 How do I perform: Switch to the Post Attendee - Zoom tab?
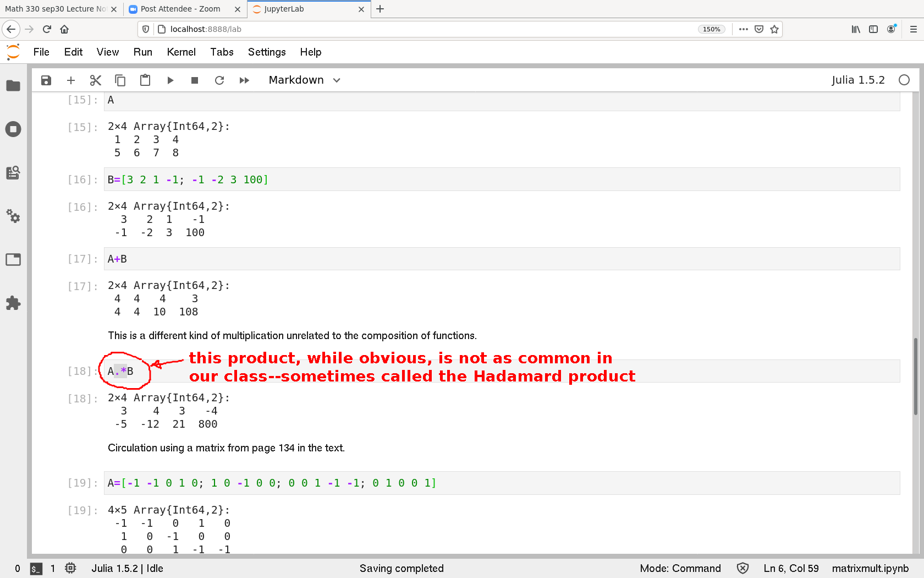[180, 9]
